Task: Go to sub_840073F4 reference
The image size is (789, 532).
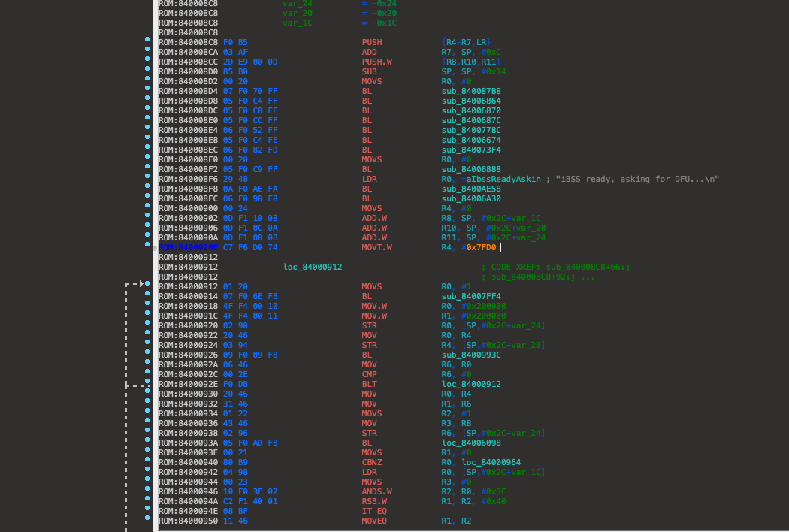Action: pyautogui.click(x=470, y=150)
